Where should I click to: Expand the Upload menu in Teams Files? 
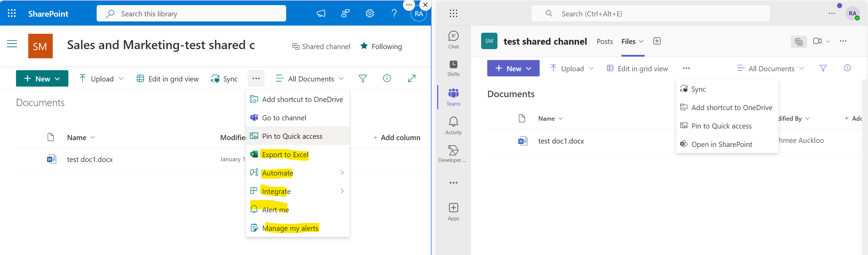pos(572,69)
